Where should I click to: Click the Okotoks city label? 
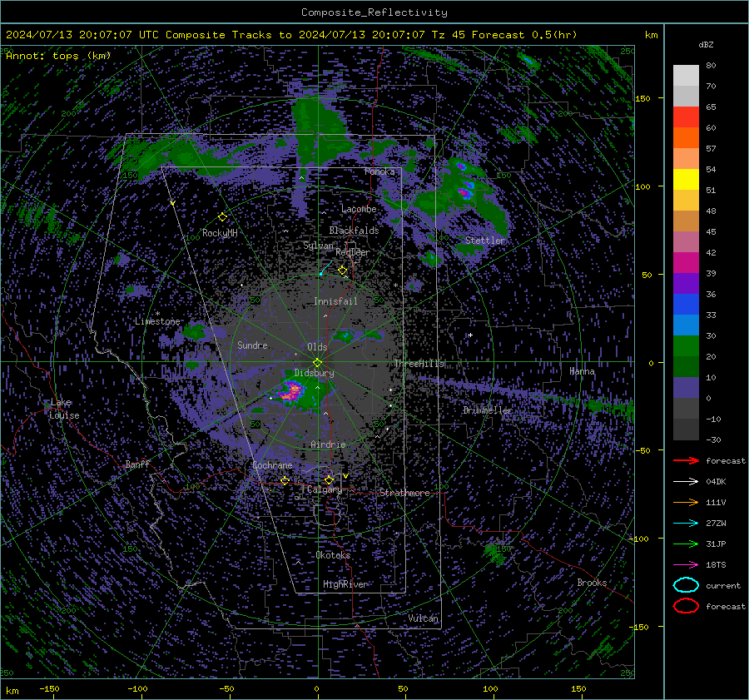pyautogui.click(x=333, y=555)
